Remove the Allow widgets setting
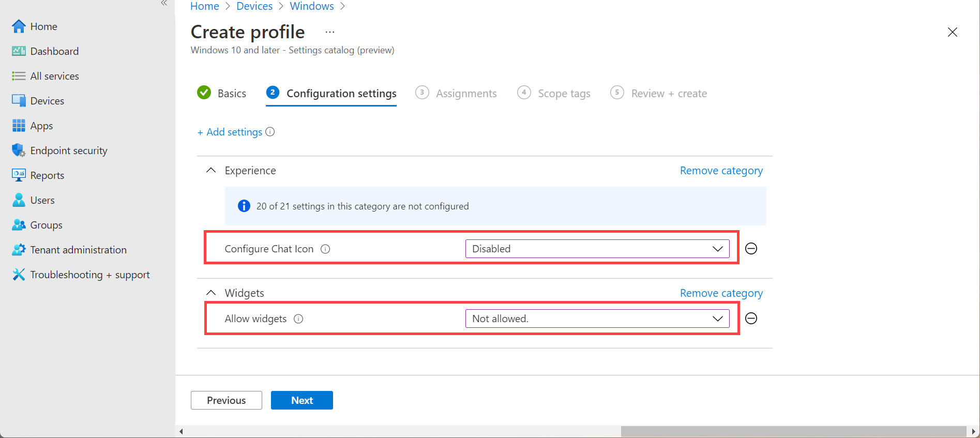 click(751, 319)
